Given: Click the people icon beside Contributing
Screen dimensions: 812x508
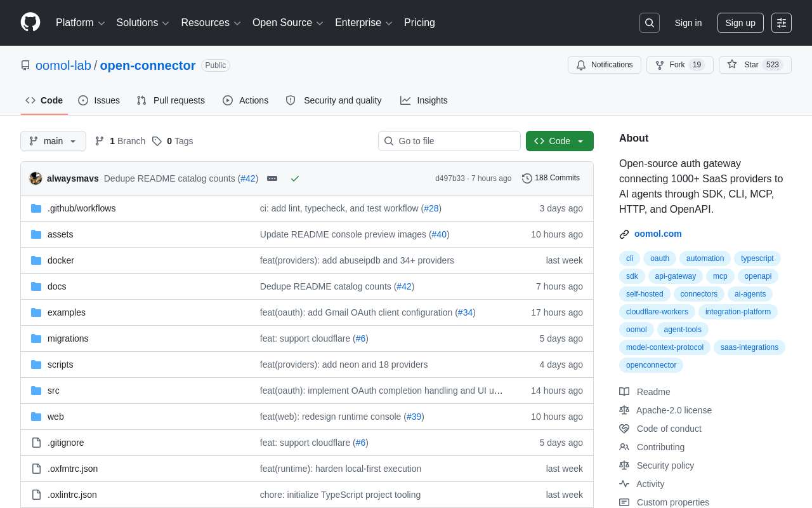Looking at the screenshot, I should pos(624,447).
